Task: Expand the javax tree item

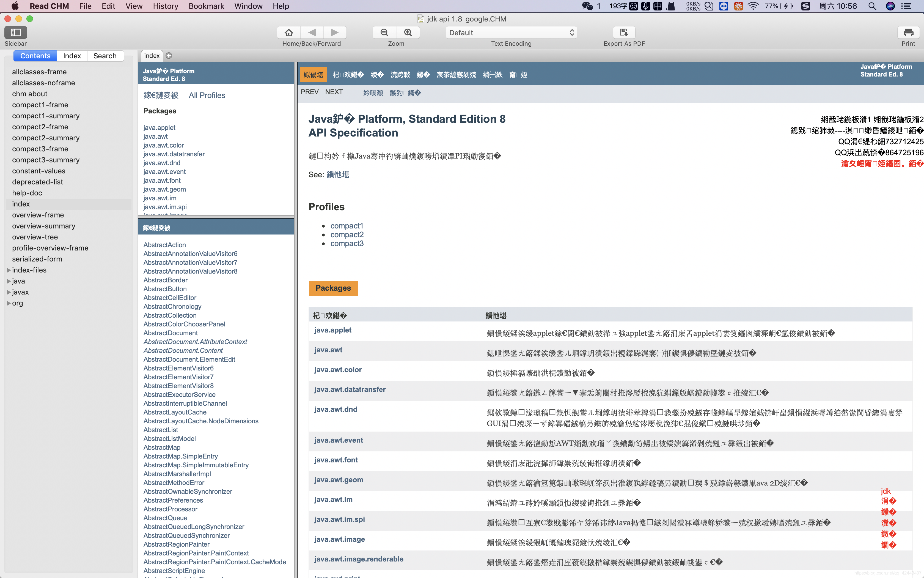Action: [9, 292]
